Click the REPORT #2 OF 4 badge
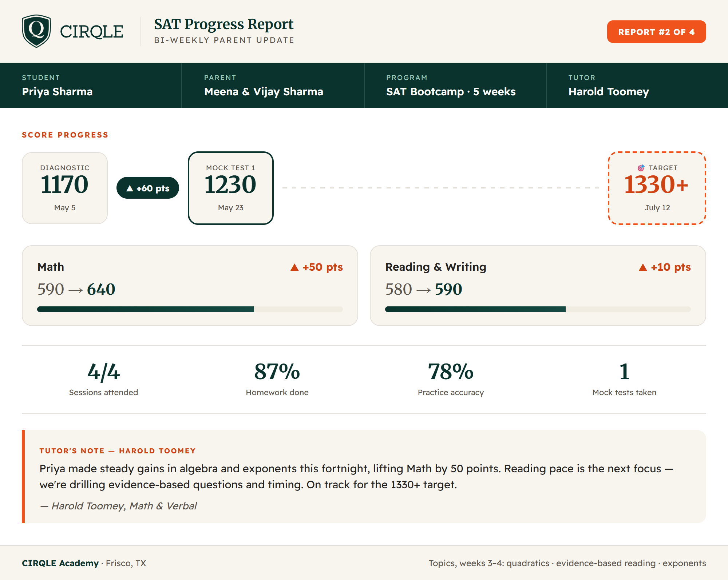This screenshot has height=580, width=728. pyautogui.click(x=656, y=32)
